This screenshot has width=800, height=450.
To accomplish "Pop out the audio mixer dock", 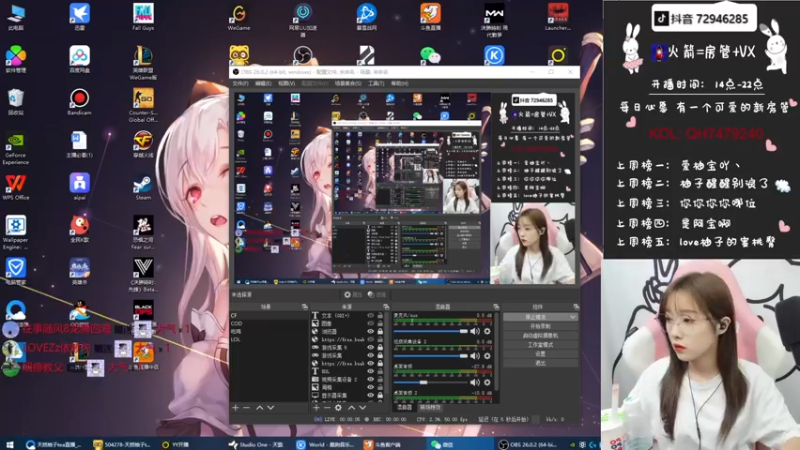I will (495, 307).
